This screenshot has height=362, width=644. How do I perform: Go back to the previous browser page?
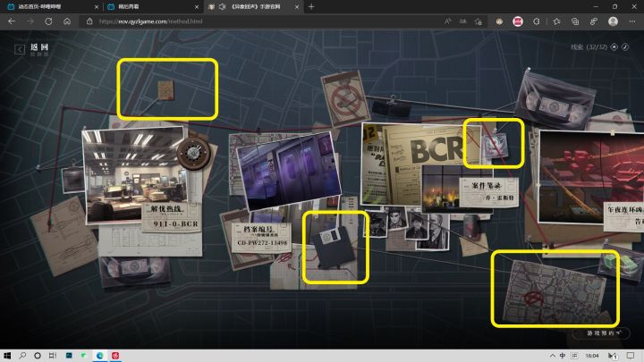12,21
